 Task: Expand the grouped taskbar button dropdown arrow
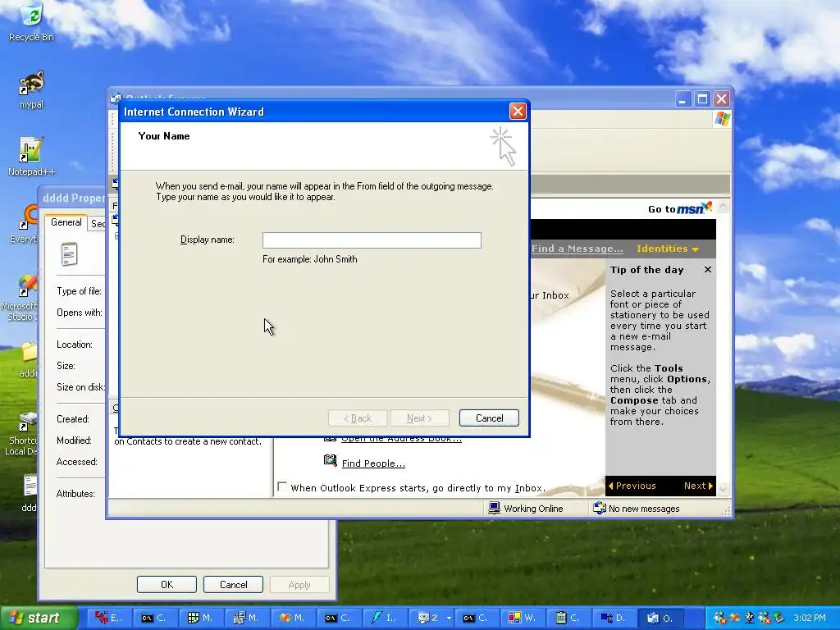pos(449,618)
